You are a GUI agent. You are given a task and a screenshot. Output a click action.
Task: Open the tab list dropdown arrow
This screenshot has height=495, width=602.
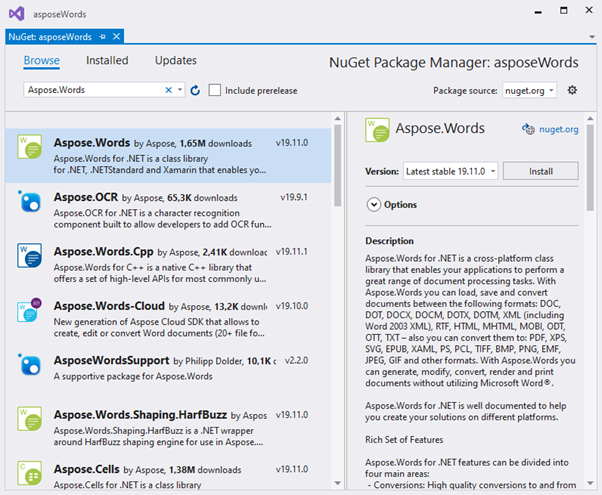click(592, 37)
